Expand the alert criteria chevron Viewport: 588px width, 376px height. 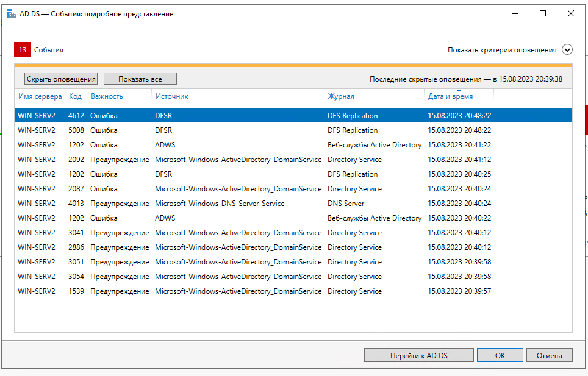[x=567, y=50]
